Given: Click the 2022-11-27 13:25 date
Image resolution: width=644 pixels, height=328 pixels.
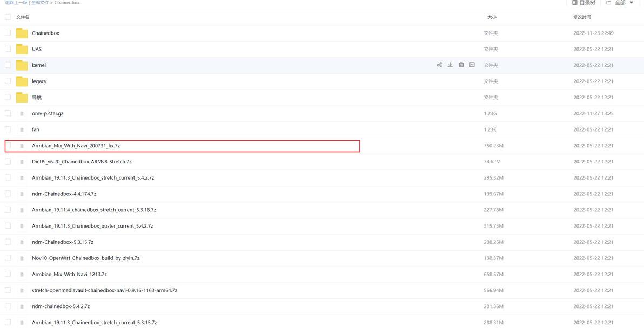Looking at the screenshot, I should tap(593, 113).
